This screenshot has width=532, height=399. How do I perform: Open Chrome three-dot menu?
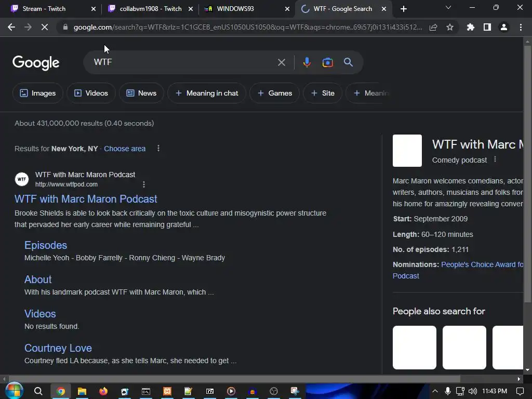[x=521, y=27]
